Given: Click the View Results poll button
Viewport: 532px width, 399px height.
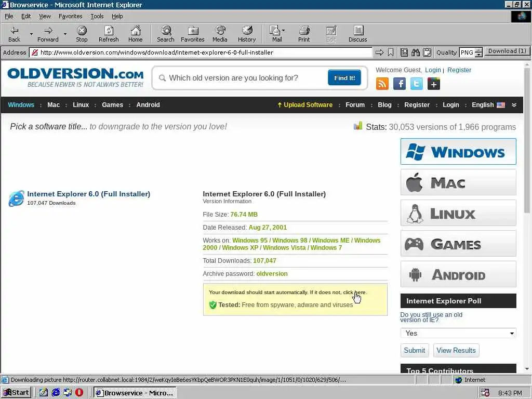Looking at the screenshot, I should pyautogui.click(x=456, y=351).
